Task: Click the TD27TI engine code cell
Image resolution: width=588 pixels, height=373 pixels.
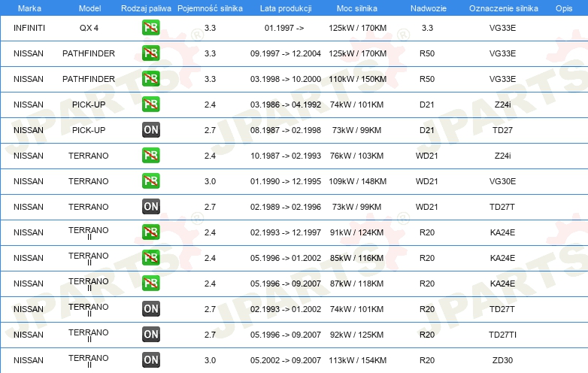Action: (x=502, y=335)
